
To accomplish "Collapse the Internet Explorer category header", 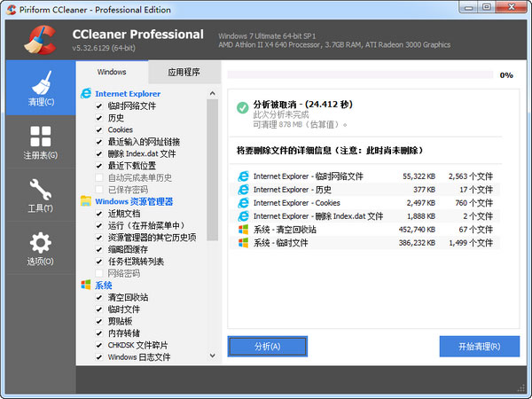I will click(x=127, y=93).
